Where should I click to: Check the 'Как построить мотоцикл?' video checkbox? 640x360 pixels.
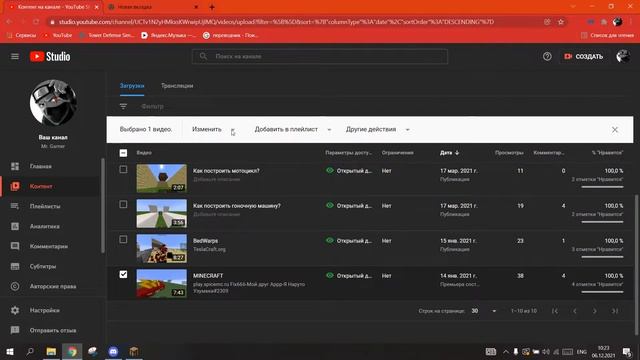123,169
